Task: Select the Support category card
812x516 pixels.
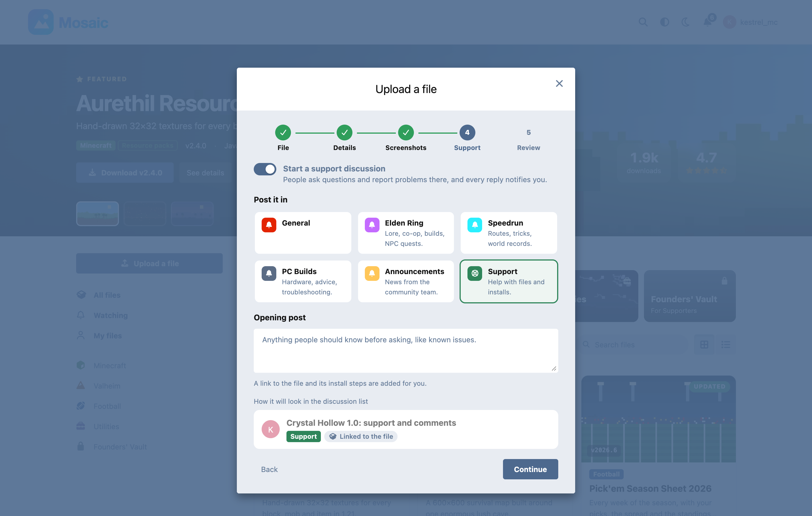Action: click(x=509, y=281)
